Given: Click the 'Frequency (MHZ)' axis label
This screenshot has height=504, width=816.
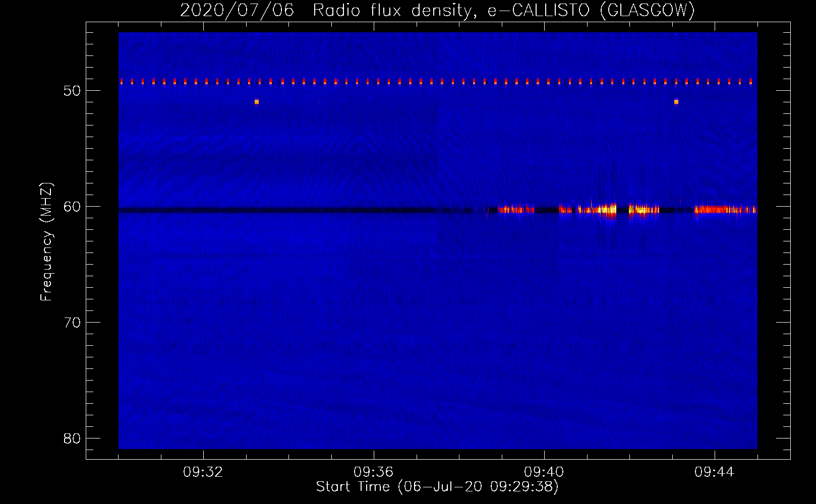Looking at the screenshot, I should tap(46, 242).
